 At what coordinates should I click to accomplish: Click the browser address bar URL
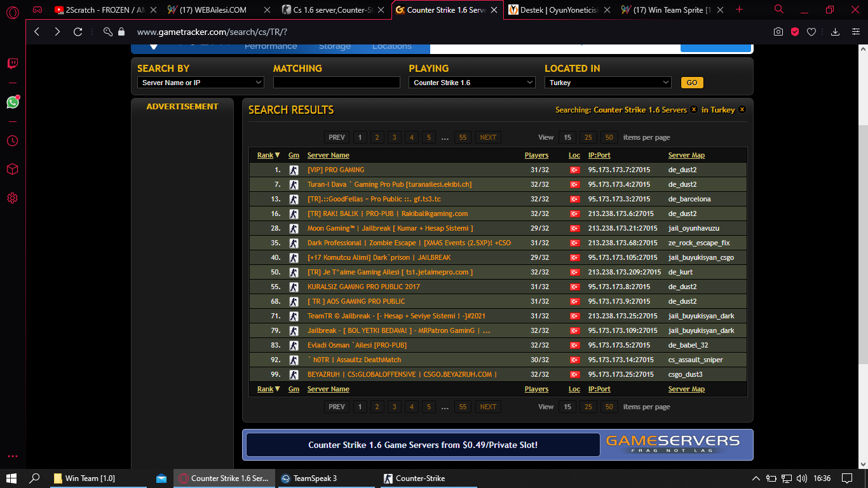212,32
